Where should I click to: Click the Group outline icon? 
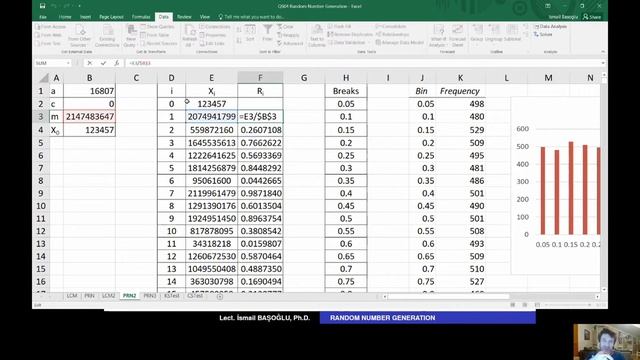[x=476, y=33]
